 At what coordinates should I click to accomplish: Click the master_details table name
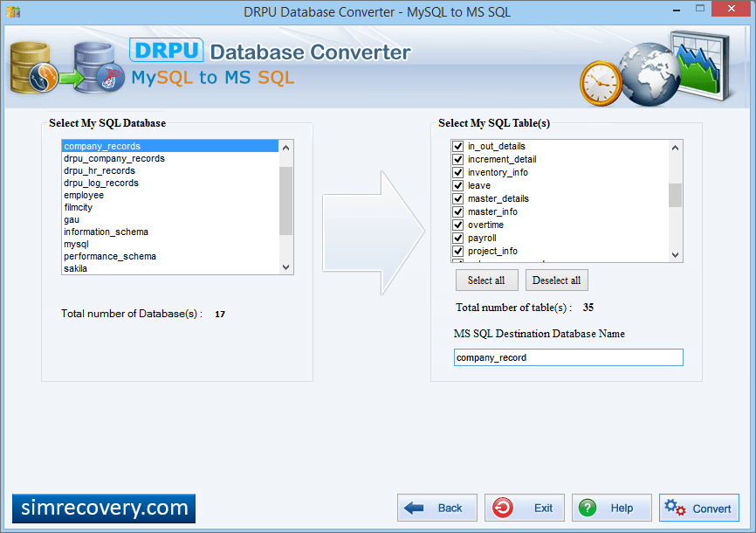tap(498, 198)
